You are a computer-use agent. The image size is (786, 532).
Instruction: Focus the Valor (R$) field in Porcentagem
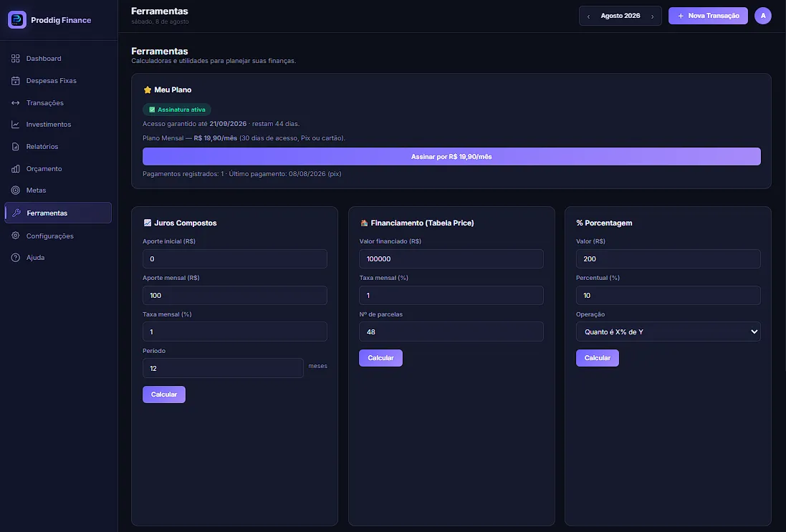[x=668, y=259]
